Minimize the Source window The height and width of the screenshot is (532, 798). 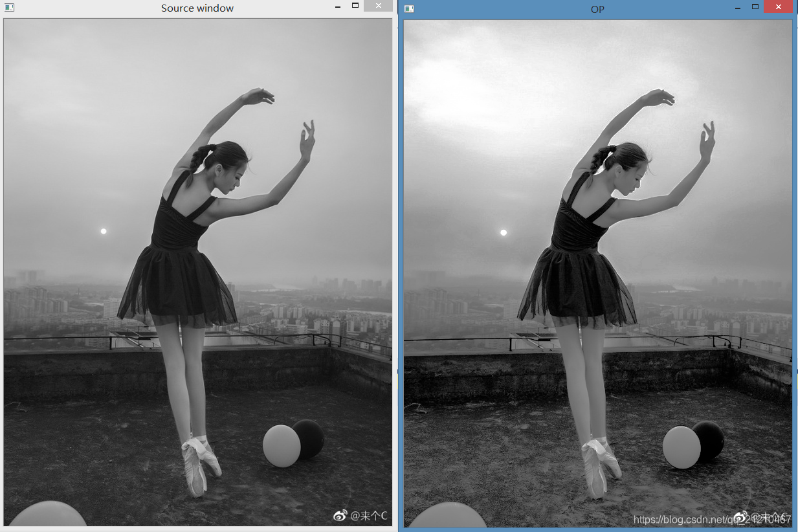338,6
